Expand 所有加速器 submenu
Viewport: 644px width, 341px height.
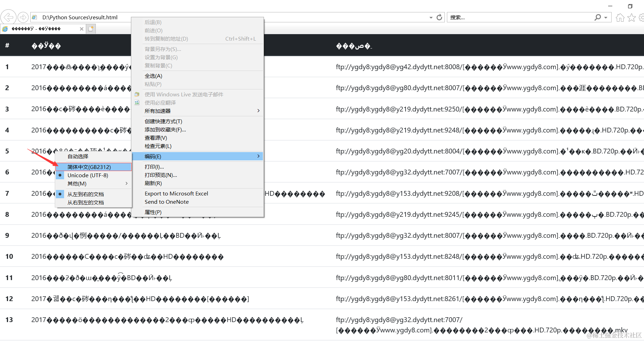click(x=197, y=111)
